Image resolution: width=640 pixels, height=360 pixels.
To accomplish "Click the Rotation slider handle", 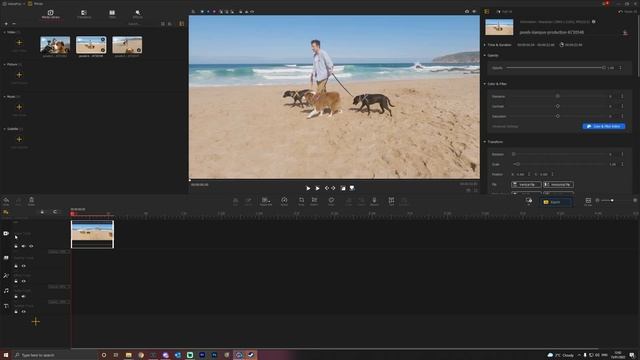I will 514,154.
